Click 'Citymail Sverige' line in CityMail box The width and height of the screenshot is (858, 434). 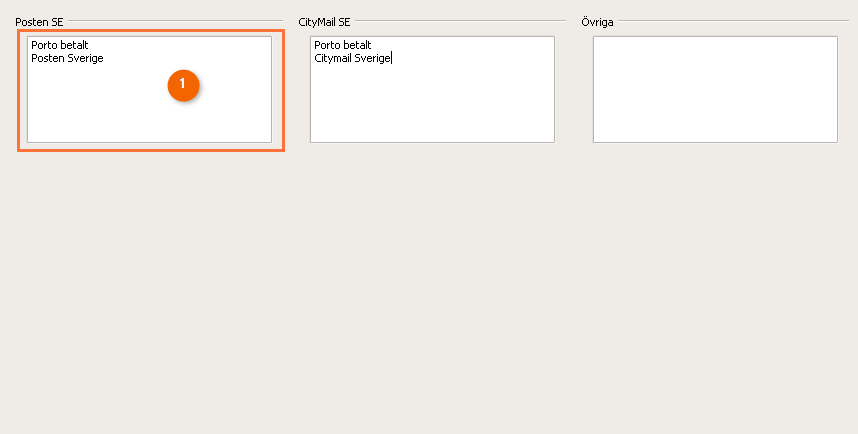(x=352, y=58)
